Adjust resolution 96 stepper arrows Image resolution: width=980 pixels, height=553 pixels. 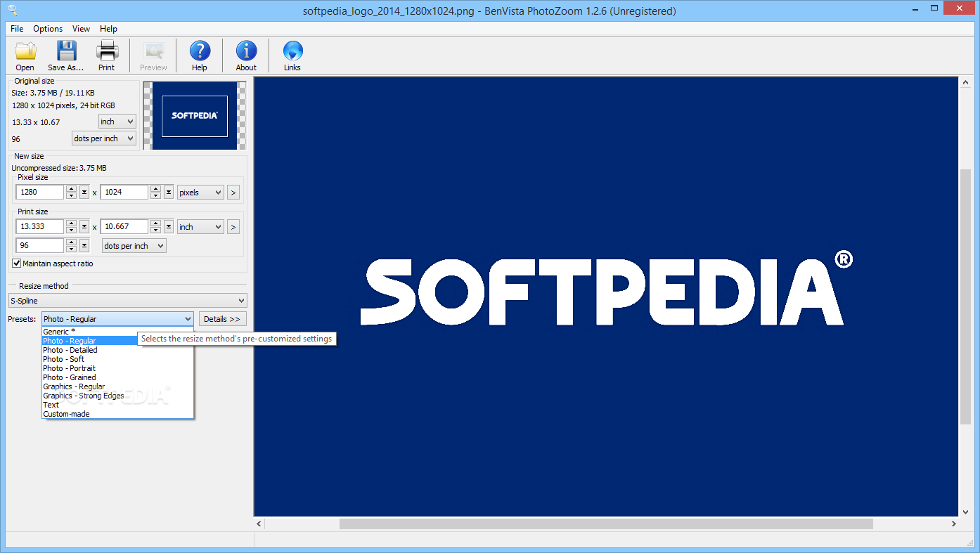tap(71, 245)
